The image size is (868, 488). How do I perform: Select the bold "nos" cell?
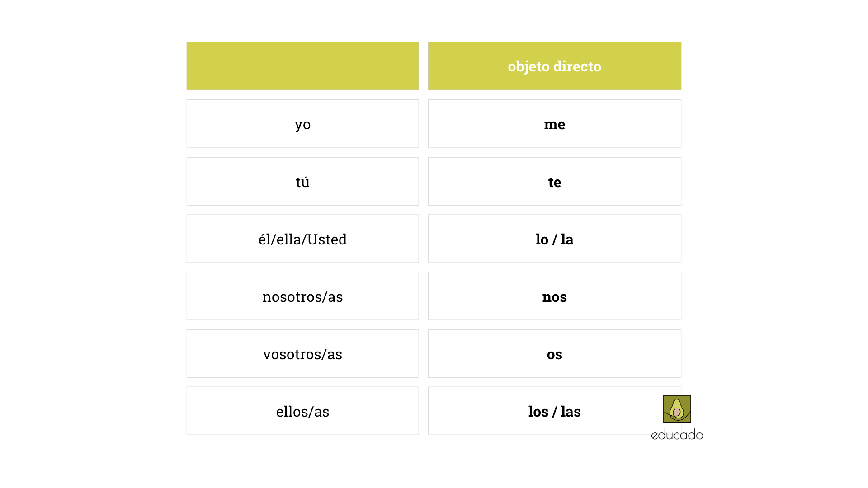554,296
